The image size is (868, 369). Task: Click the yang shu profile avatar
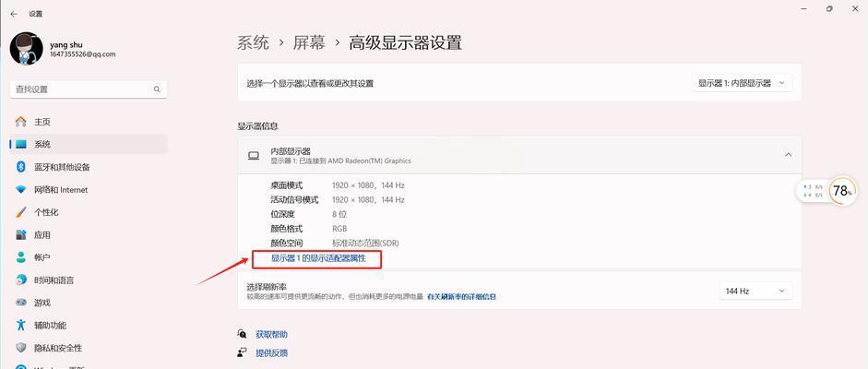(x=26, y=48)
